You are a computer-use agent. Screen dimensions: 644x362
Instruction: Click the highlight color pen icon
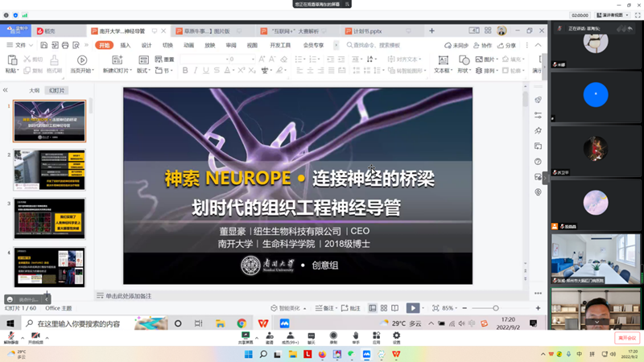click(x=279, y=70)
